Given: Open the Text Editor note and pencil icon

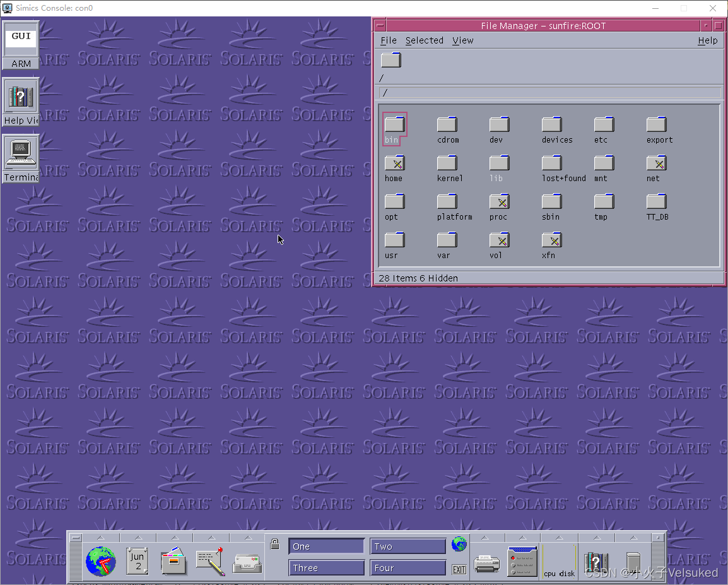Looking at the screenshot, I should click(x=210, y=561).
